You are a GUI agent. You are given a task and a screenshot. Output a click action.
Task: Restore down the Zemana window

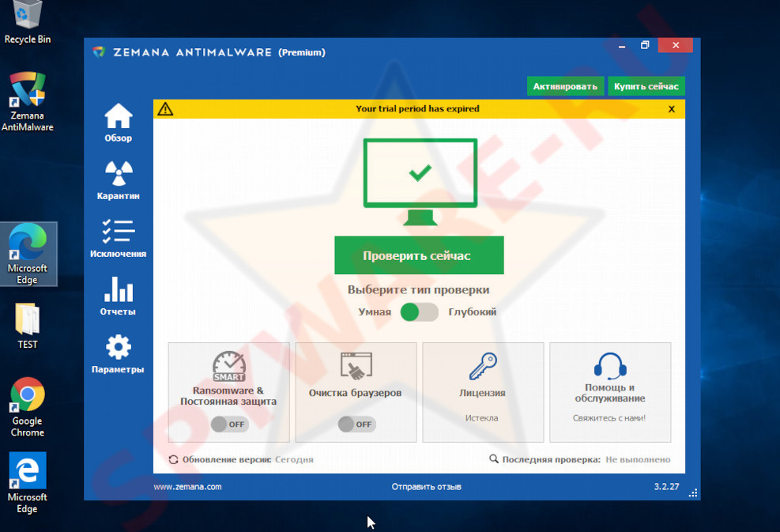(645, 45)
